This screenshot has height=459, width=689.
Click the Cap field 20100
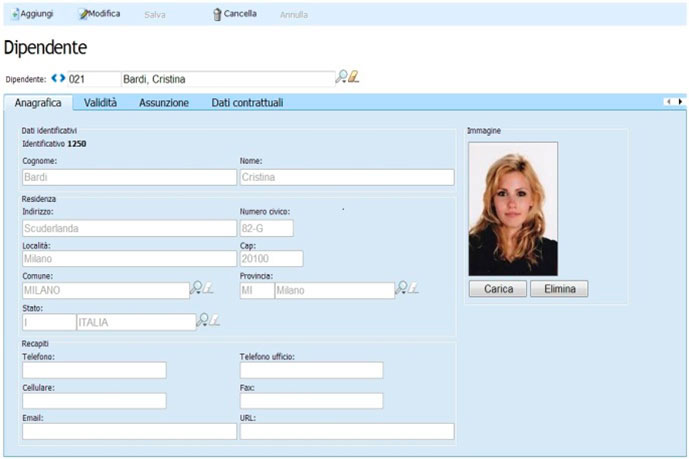coord(272,259)
